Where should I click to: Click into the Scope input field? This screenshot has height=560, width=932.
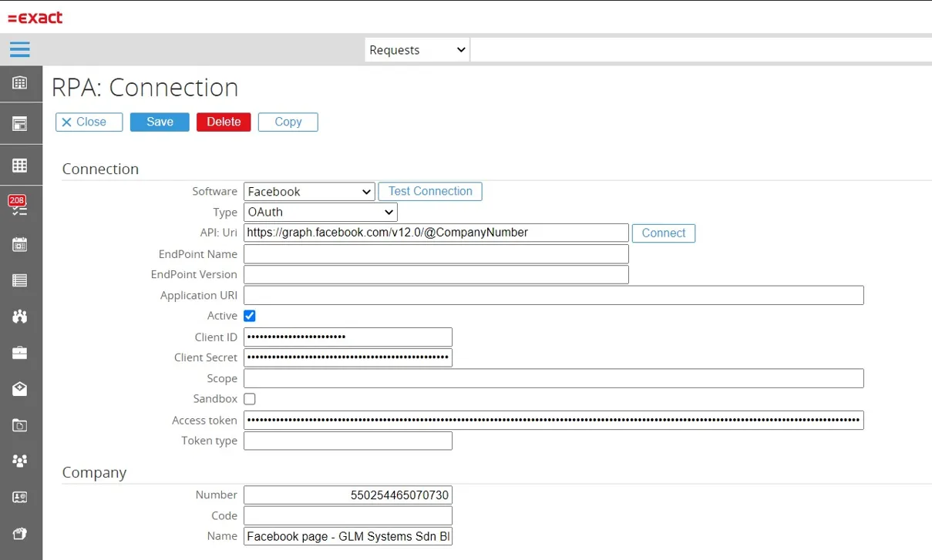click(x=553, y=378)
